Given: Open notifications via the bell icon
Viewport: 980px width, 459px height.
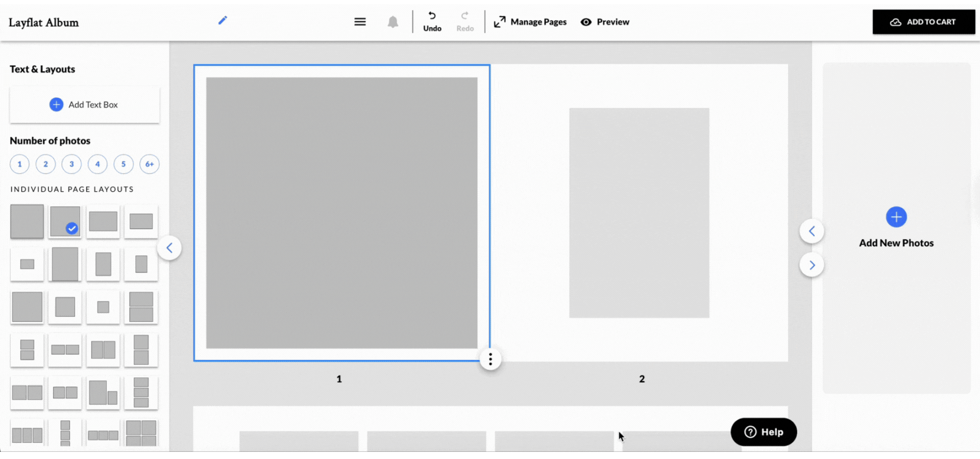Looking at the screenshot, I should (393, 21).
